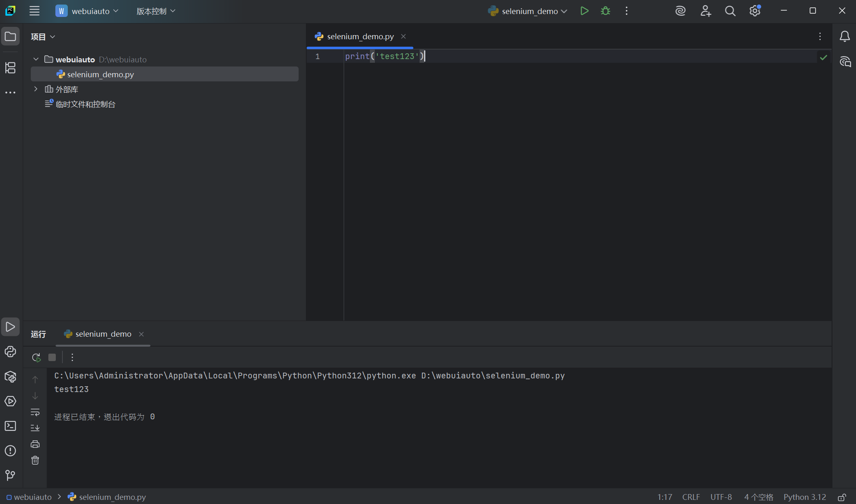
Task: Open the notifications bell
Action: [x=845, y=36]
